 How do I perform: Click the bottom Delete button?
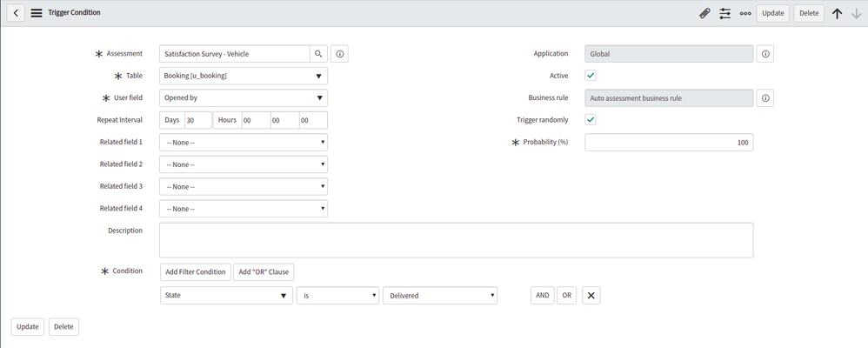pos(63,327)
